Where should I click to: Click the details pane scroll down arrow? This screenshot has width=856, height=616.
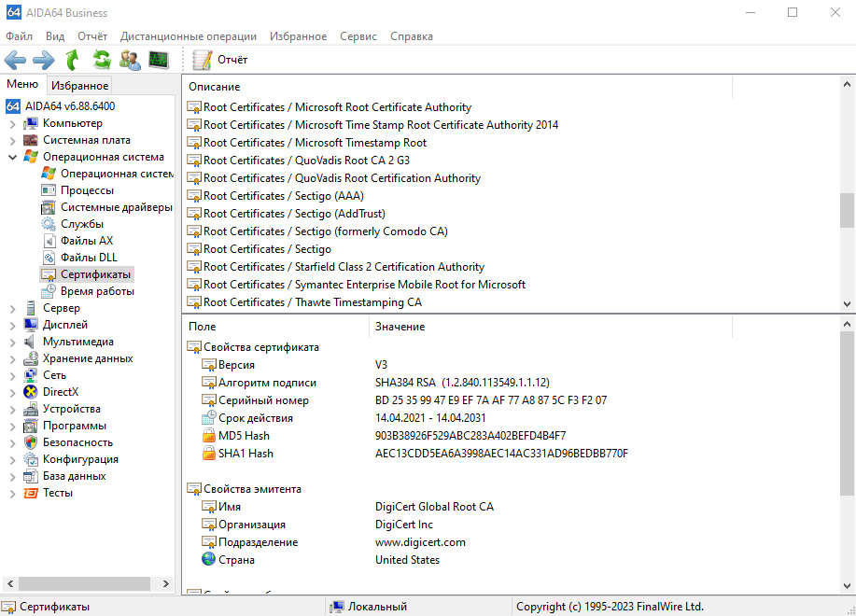point(847,586)
